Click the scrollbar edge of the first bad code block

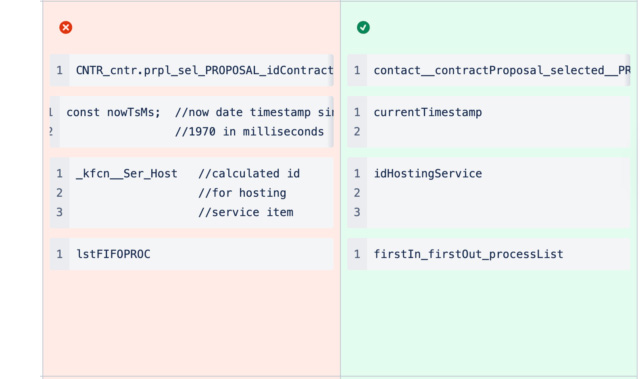332,70
